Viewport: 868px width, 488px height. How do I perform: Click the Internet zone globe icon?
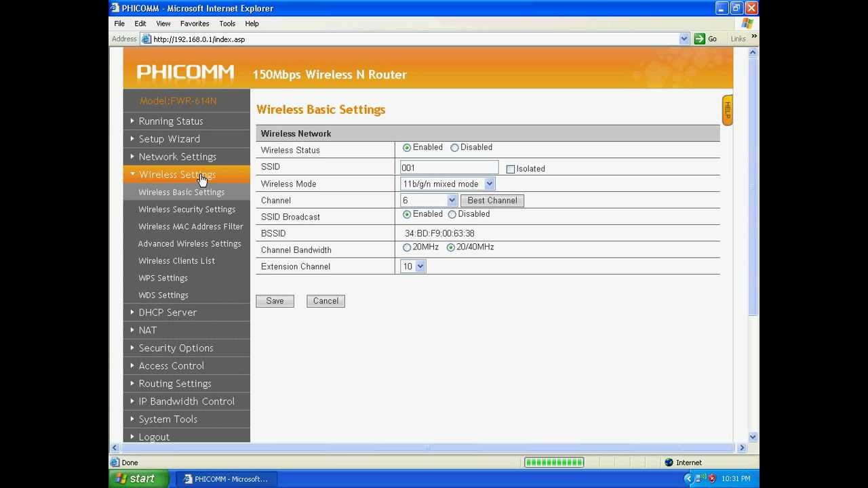click(669, 462)
